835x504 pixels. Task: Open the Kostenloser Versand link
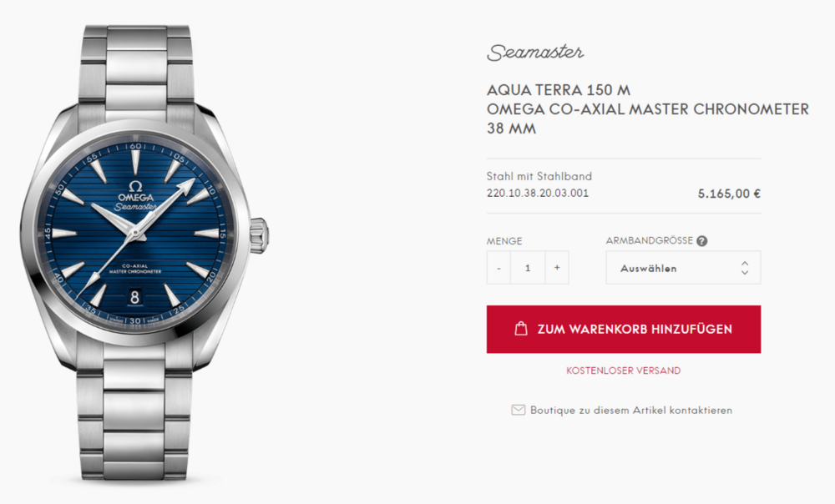(624, 370)
